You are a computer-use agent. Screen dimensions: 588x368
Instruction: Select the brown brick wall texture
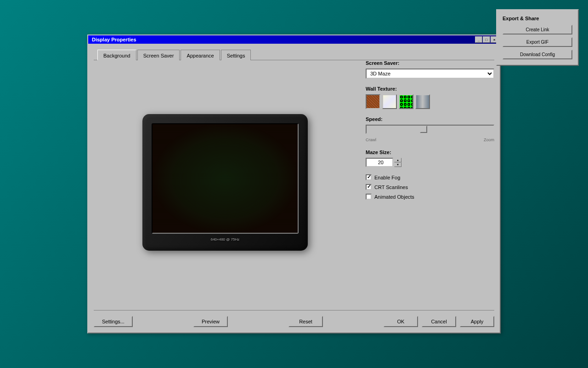click(373, 102)
